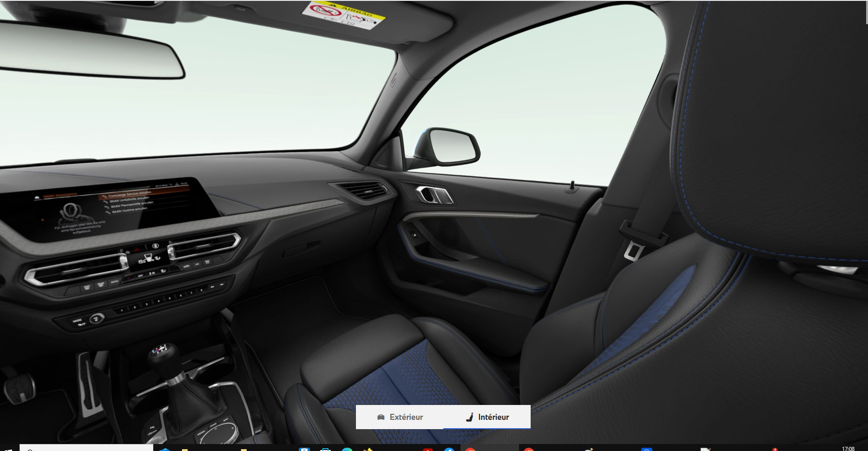Image resolution: width=868 pixels, height=451 pixels.
Task: Tap the back arrow on the infotainment screen
Action: (x=43, y=219)
